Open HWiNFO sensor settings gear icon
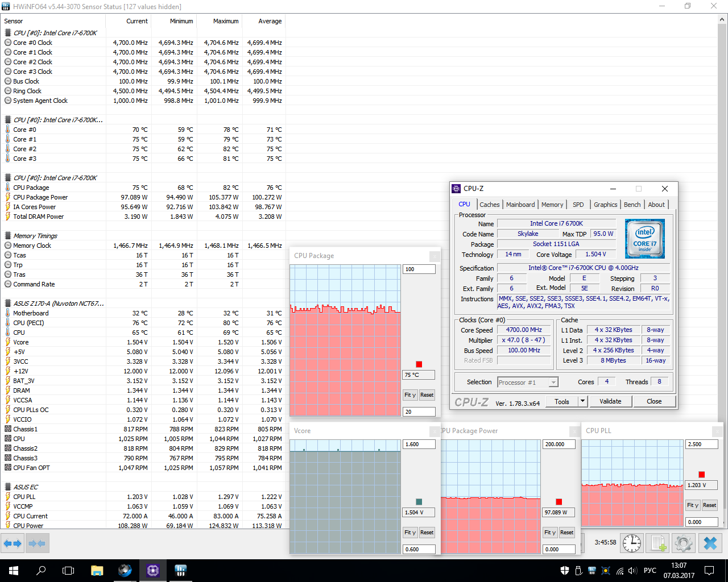This screenshot has width=728, height=582. coord(684,543)
